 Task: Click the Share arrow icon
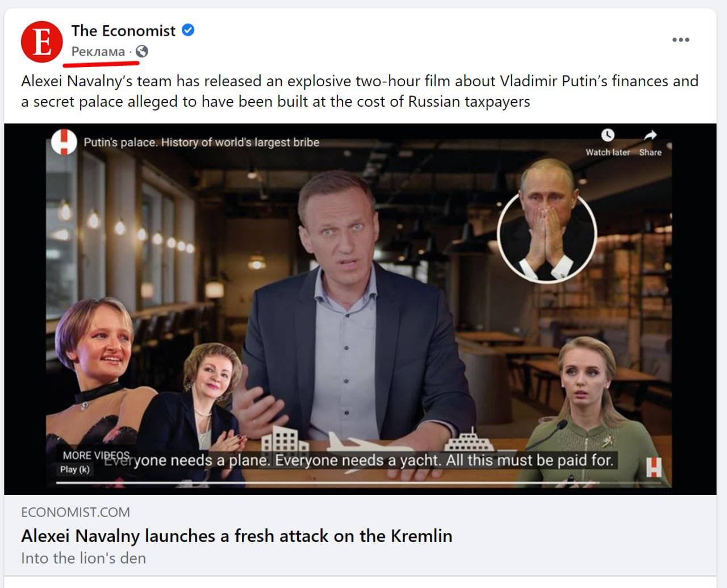[650, 135]
